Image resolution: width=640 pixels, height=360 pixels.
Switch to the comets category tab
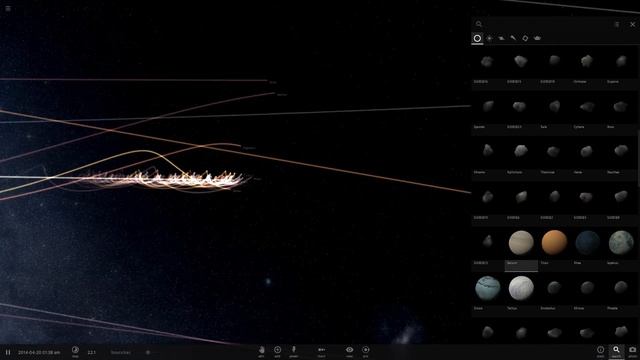coord(513,38)
